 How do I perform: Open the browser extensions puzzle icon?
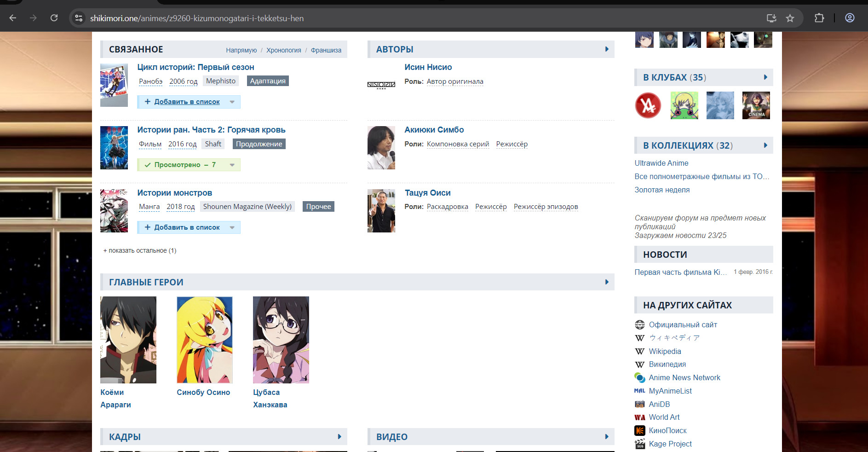819,18
